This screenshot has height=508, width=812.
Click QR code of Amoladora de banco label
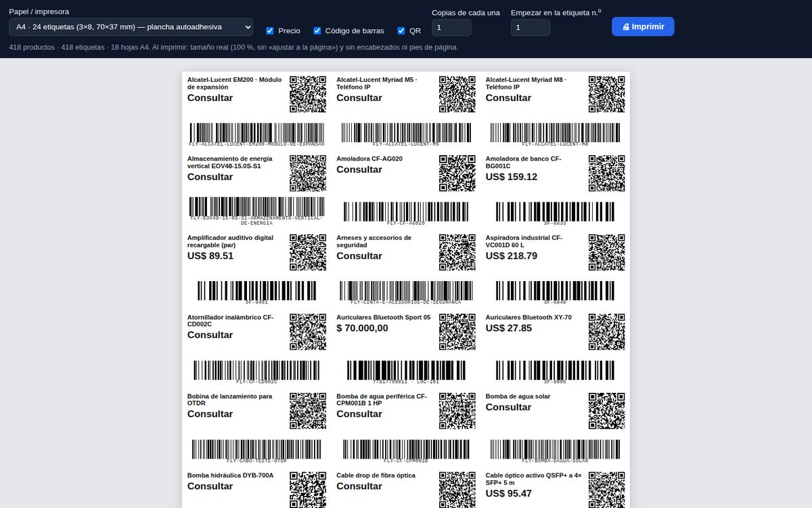(x=606, y=173)
